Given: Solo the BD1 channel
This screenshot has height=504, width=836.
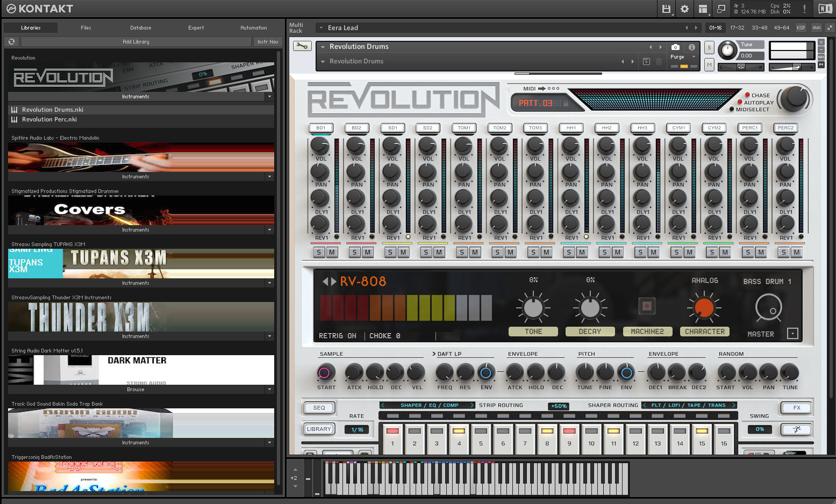Looking at the screenshot, I should tap(319, 252).
